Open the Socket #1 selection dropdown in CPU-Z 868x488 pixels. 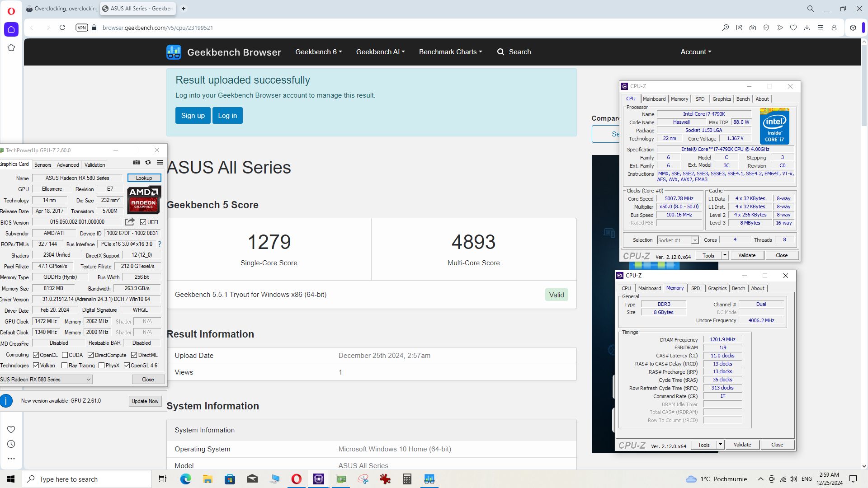[678, 240]
